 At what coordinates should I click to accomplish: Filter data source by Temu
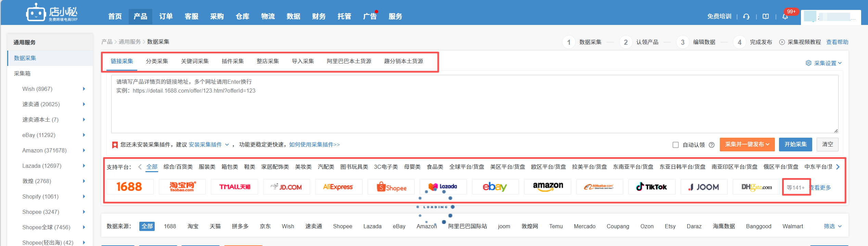pos(556,226)
